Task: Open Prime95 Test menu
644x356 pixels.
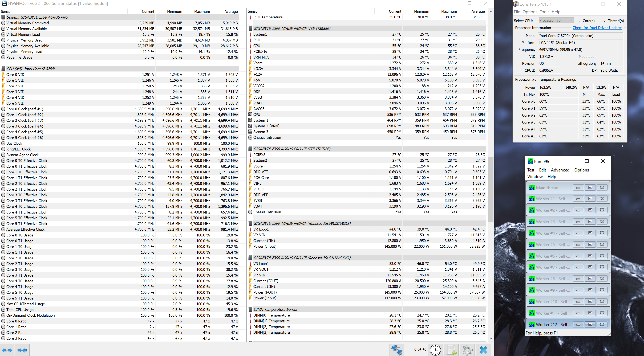Action: click(x=531, y=170)
